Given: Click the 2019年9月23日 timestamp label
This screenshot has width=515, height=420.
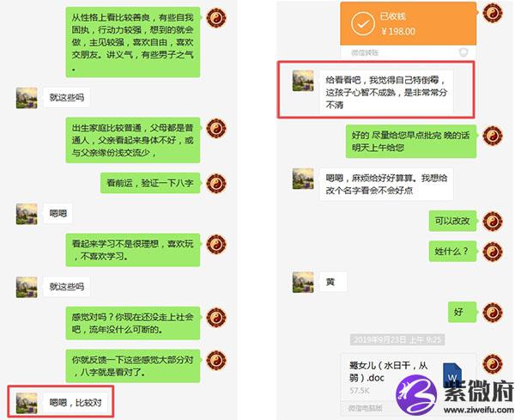Looking at the screenshot, I should (397, 339).
